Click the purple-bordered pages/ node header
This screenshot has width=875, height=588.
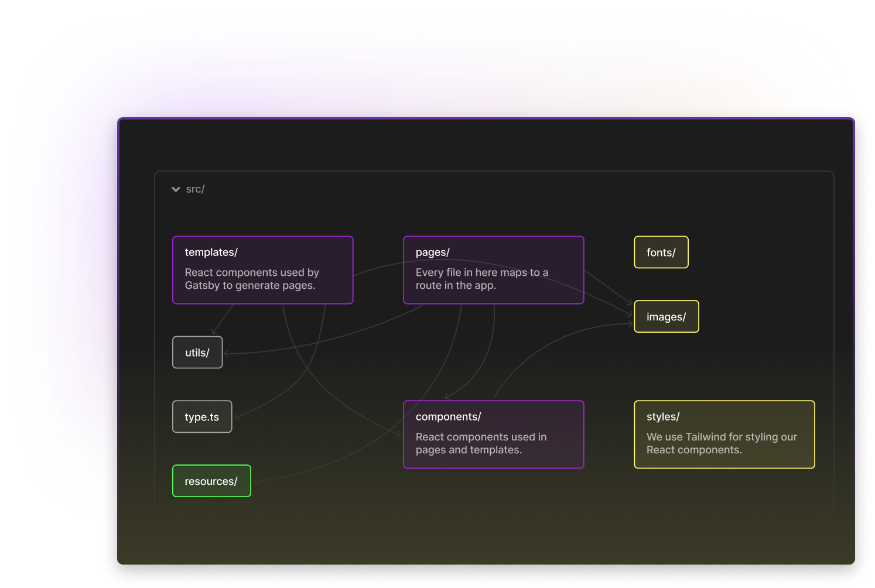[x=432, y=252]
